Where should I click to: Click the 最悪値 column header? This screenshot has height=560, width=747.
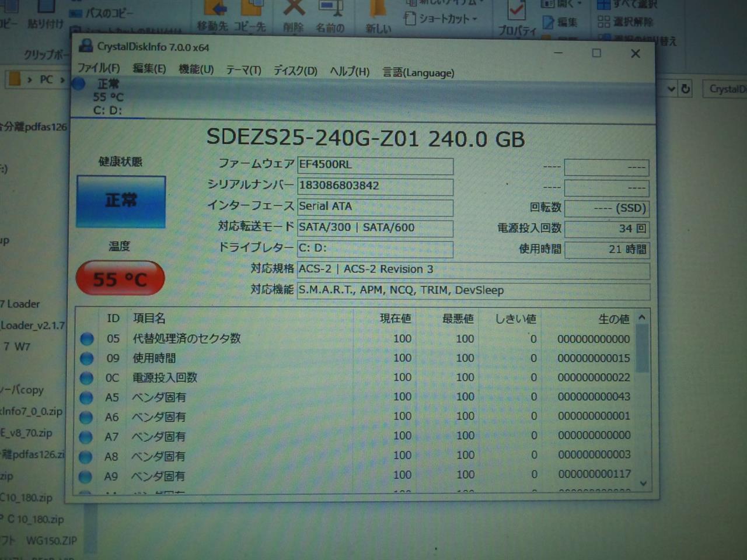[458, 318]
